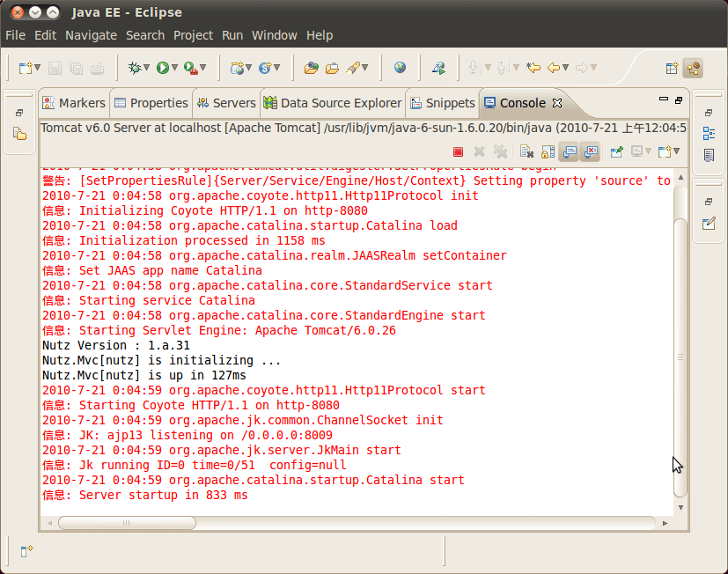The width and height of the screenshot is (728, 574).
Task: Open the Navigate menu
Action: point(91,35)
